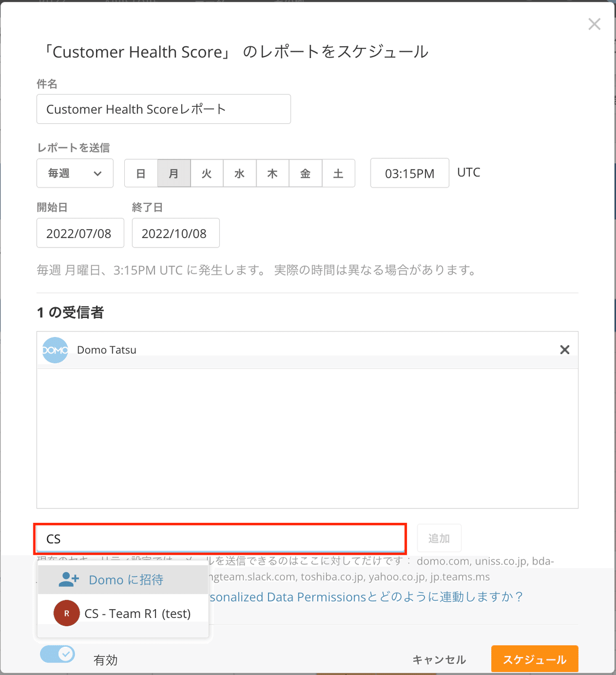
Task: Close the schedule report dialog
Action: 594,24
